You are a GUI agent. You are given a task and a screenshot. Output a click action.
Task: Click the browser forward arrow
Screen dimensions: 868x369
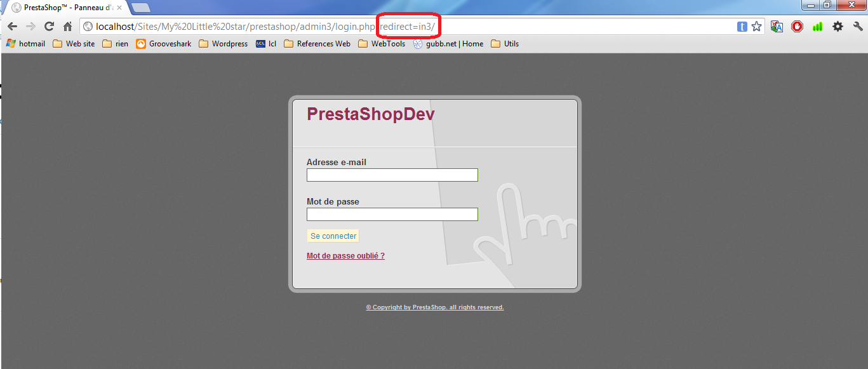coord(30,27)
